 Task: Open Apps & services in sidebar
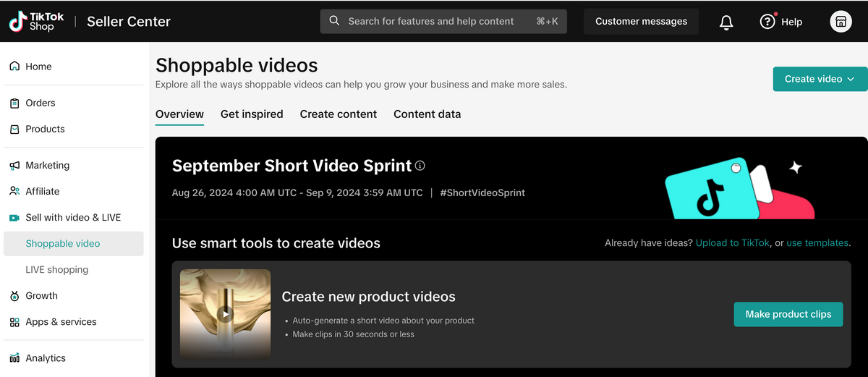(x=61, y=322)
